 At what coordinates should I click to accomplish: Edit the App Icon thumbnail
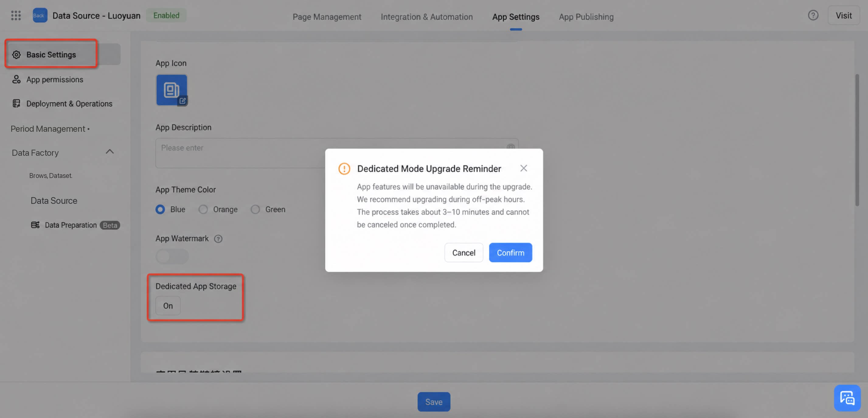point(172,90)
